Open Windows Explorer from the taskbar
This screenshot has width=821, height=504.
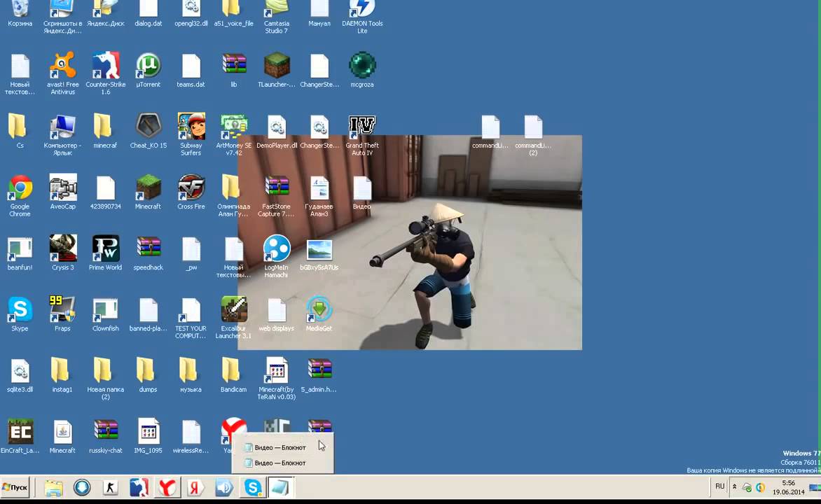53,488
